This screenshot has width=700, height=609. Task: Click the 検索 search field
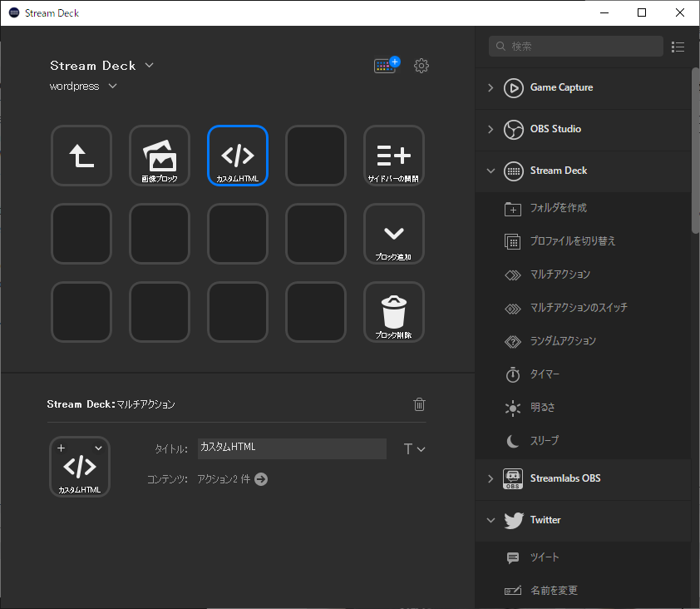point(576,46)
